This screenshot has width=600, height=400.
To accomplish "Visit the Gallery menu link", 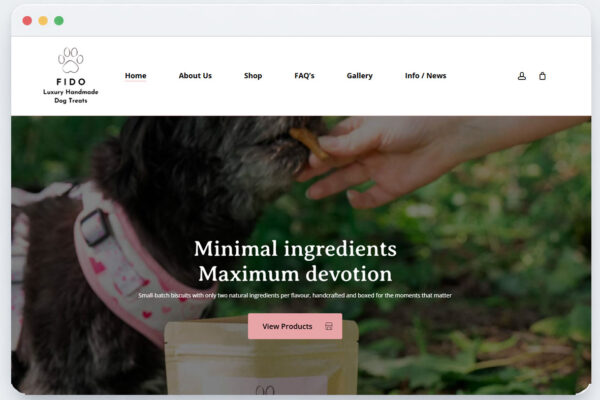I will tap(360, 76).
